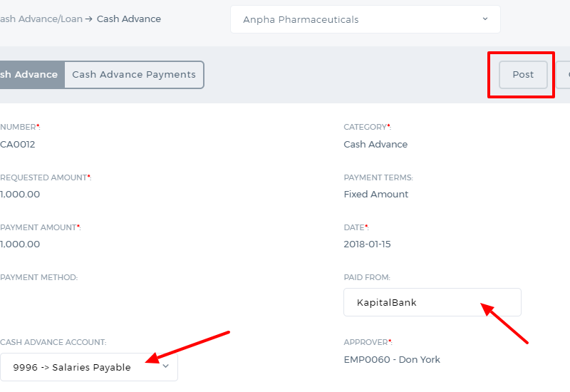Click the requested amount 1,000.00 value
The height and width of the screenshot is (392, 570).
(20, 194)
